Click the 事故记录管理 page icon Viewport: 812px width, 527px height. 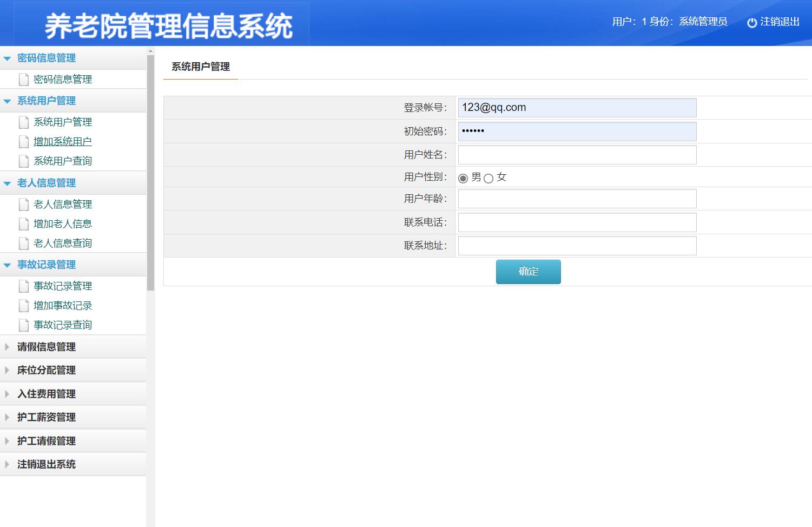point(23,286)
